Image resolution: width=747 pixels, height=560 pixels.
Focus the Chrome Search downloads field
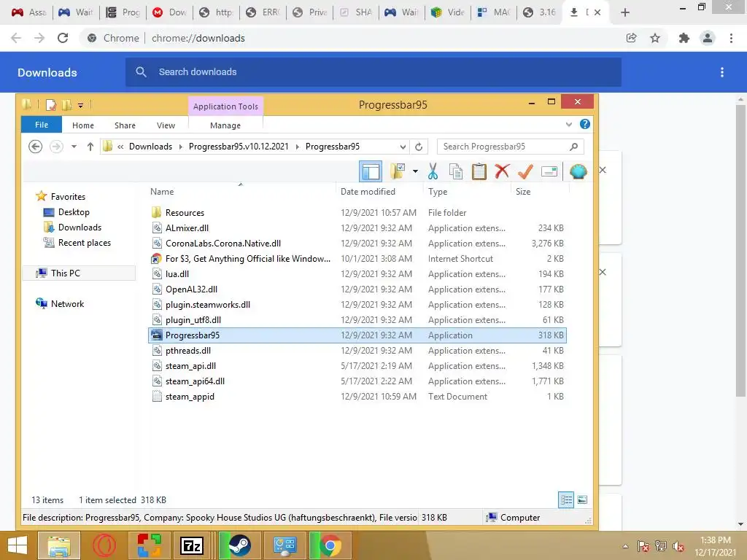click(x=373, y=72)
